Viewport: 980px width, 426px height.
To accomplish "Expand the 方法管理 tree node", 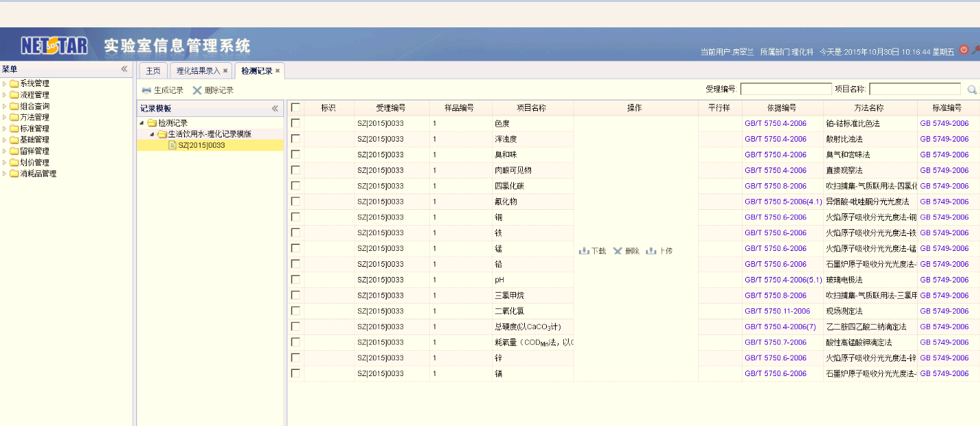I will point(5,118).
